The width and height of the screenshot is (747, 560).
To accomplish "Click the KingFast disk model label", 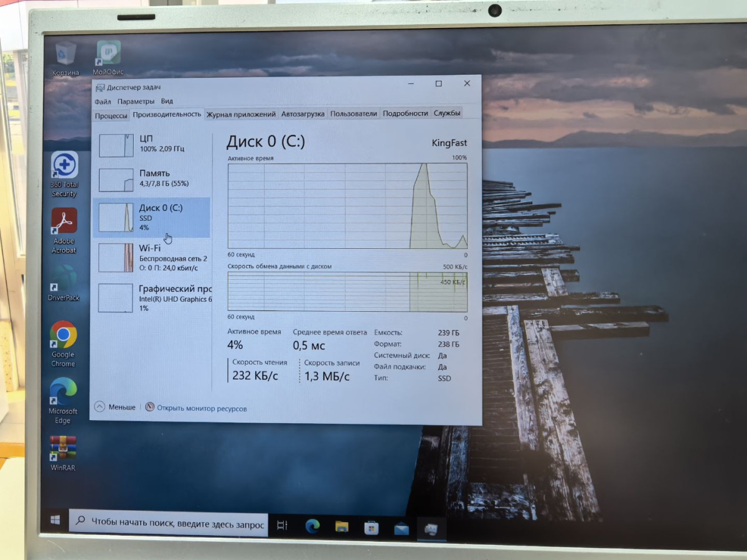I will (449, 143).
